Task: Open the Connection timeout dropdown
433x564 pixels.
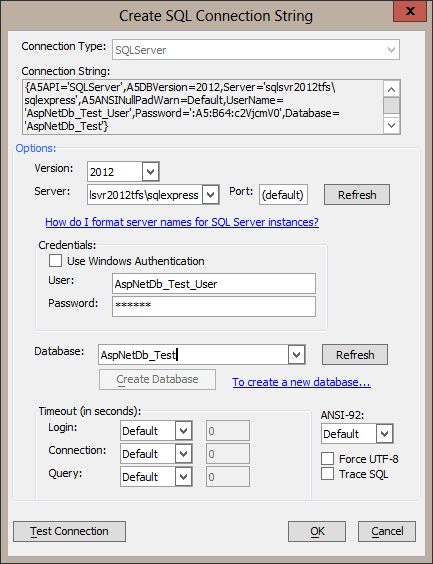Action: (x=183, y=454)
